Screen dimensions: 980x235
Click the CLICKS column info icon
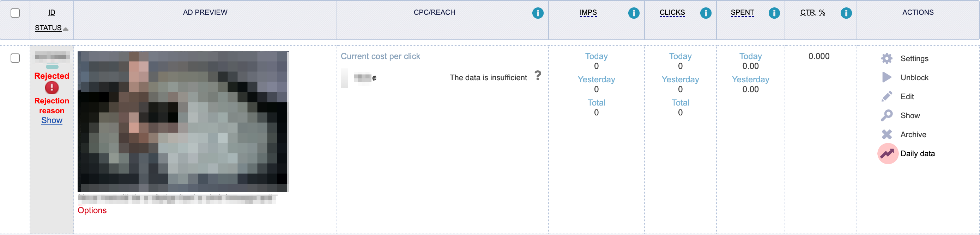[705, 13]
